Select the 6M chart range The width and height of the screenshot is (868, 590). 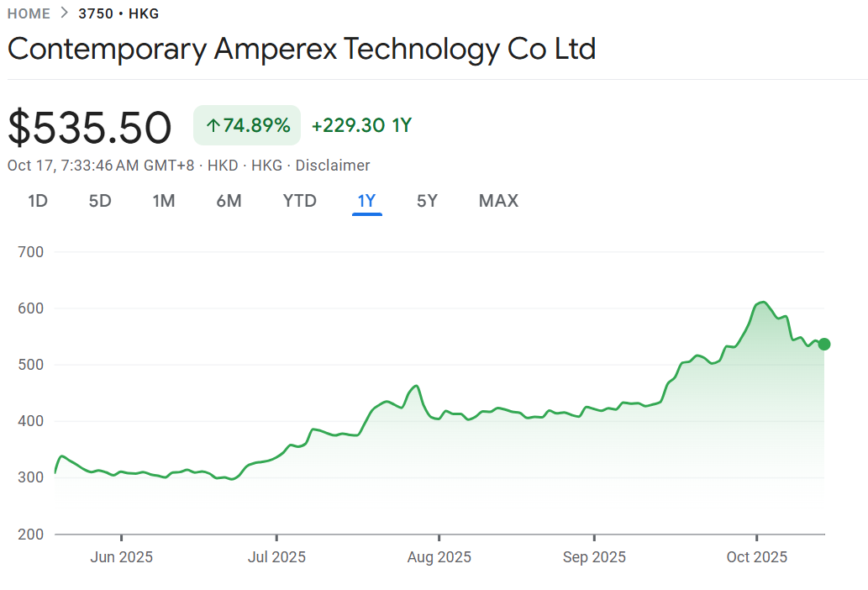point(229,201)
